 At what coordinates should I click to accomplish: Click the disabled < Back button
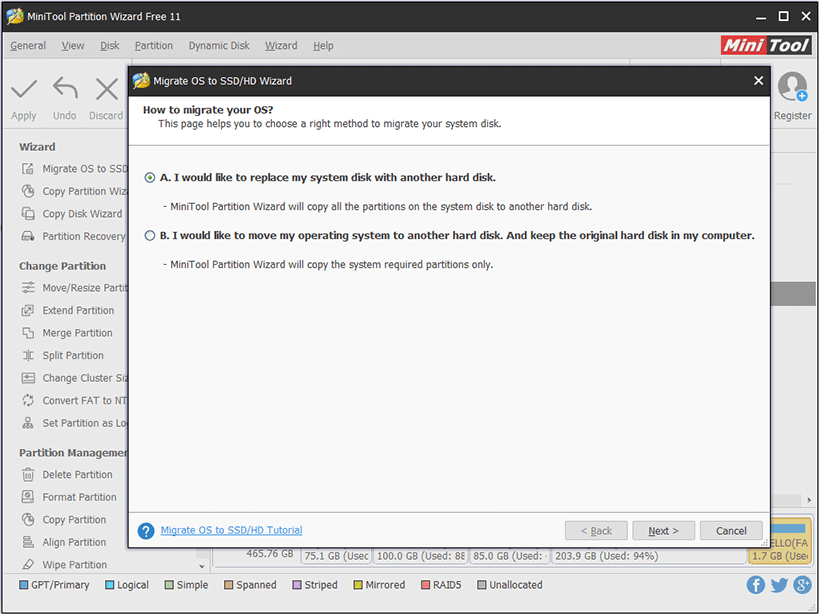[596, 531]
